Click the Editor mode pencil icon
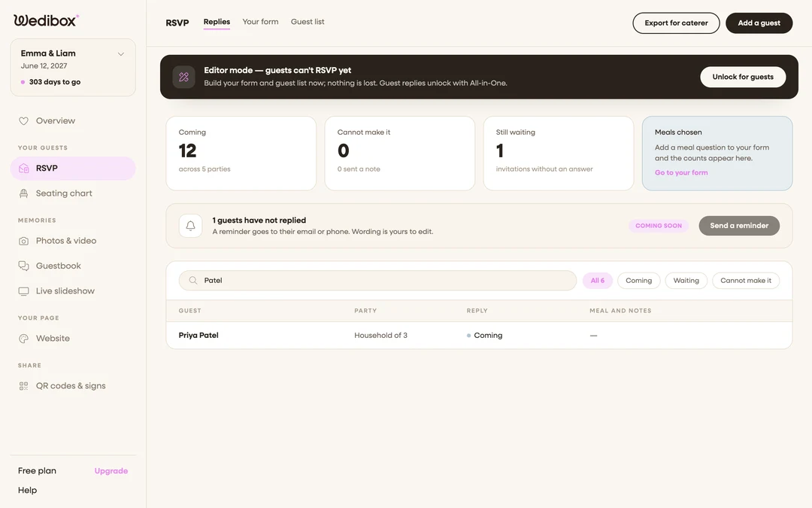This screenshot has width=812, height=508. [184, 78]
